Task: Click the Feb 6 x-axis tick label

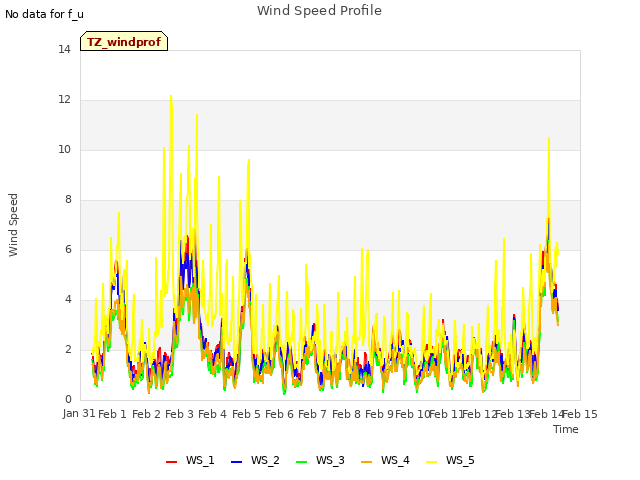Action: coord(280,414)
